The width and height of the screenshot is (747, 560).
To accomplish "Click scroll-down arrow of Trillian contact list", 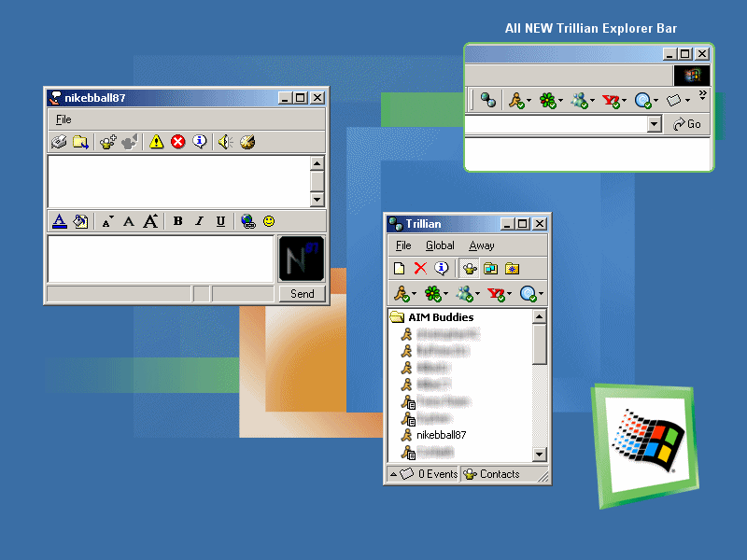I will (540, 455).
